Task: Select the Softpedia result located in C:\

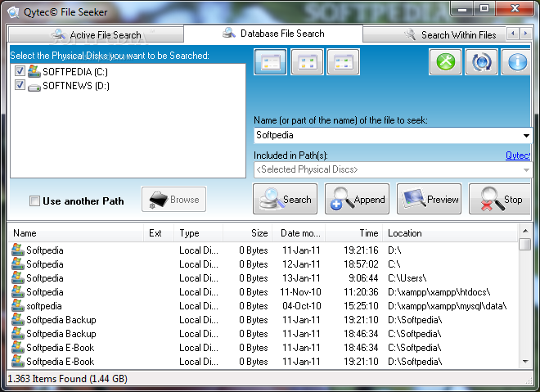Action: pyautogui.click(x=263, y=264)
